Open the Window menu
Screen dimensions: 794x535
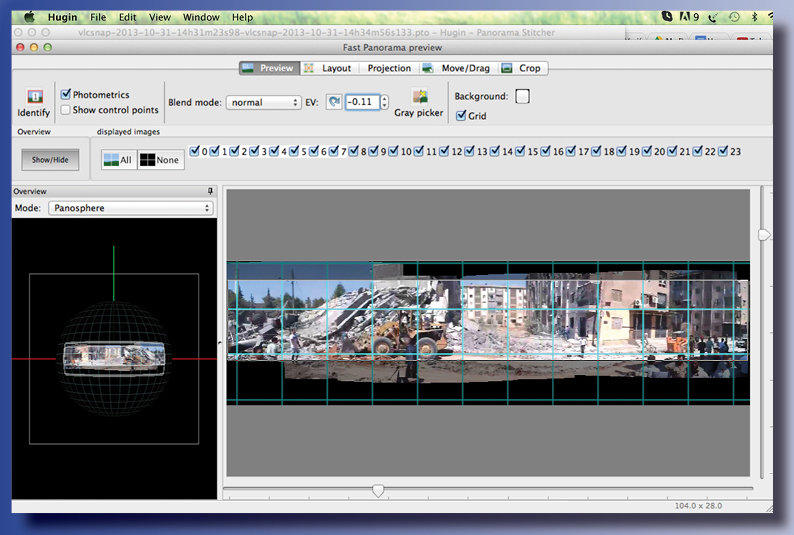201,17
